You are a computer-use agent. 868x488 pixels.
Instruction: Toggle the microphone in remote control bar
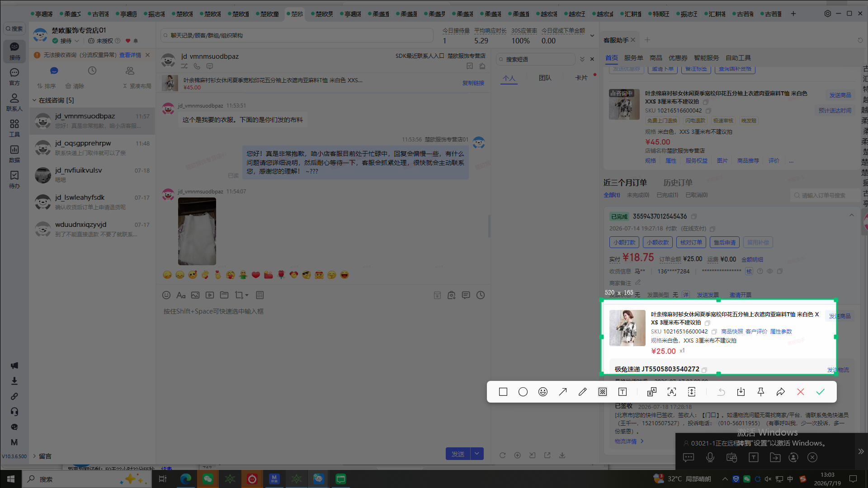[x=710, y=457]
